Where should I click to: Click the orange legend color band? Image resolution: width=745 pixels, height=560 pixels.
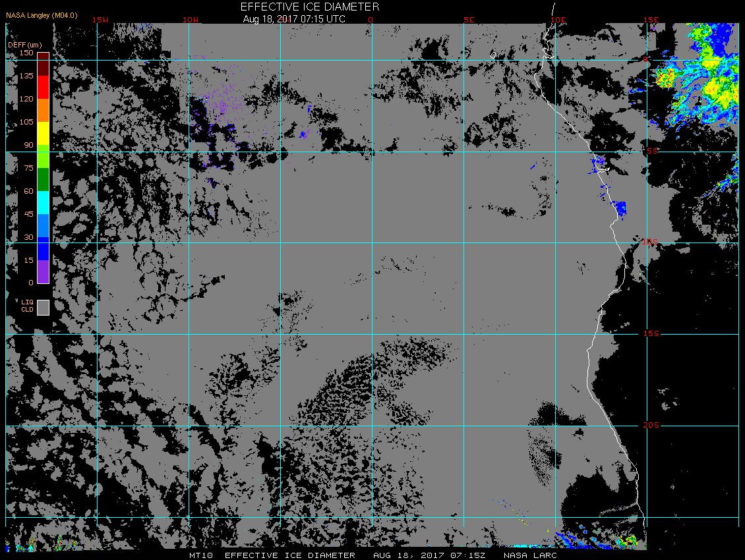pos(44,110)
